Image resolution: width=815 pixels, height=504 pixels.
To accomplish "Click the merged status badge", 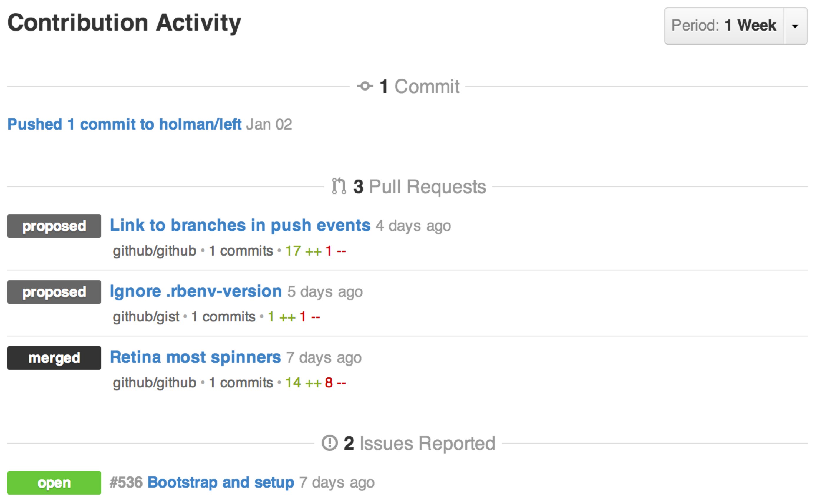I will click(54, 358).
